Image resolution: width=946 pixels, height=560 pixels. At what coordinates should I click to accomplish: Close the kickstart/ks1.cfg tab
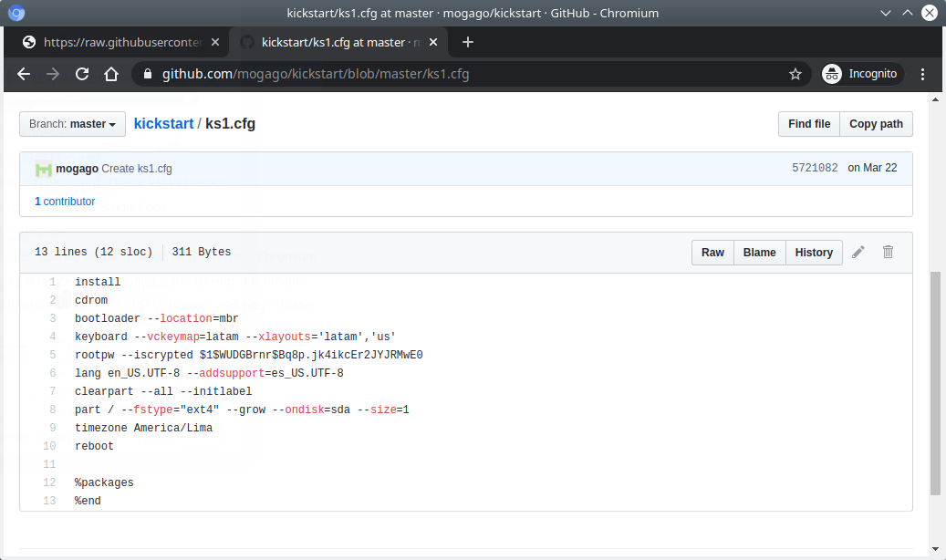(433, 42)
